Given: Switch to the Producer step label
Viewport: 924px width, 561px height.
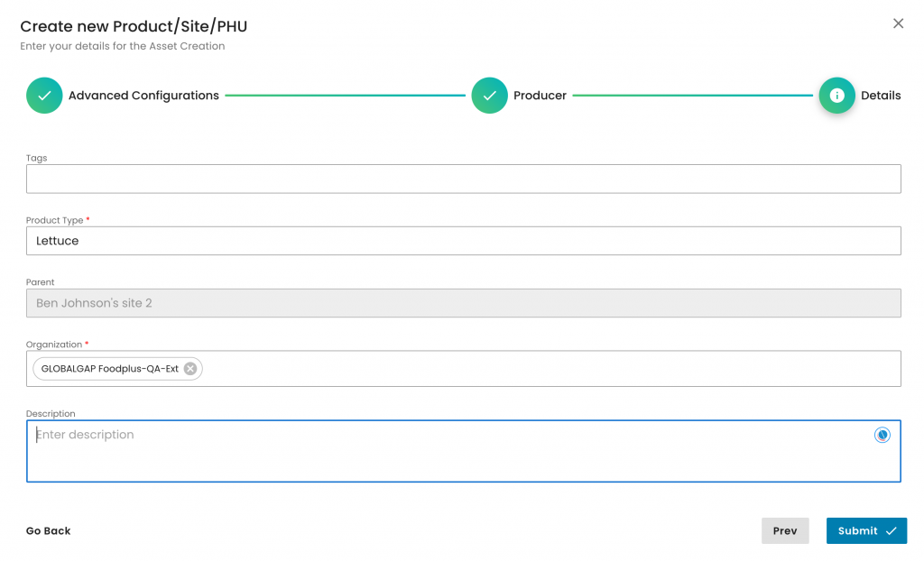Looking at the screenshot, I should 540,96.
